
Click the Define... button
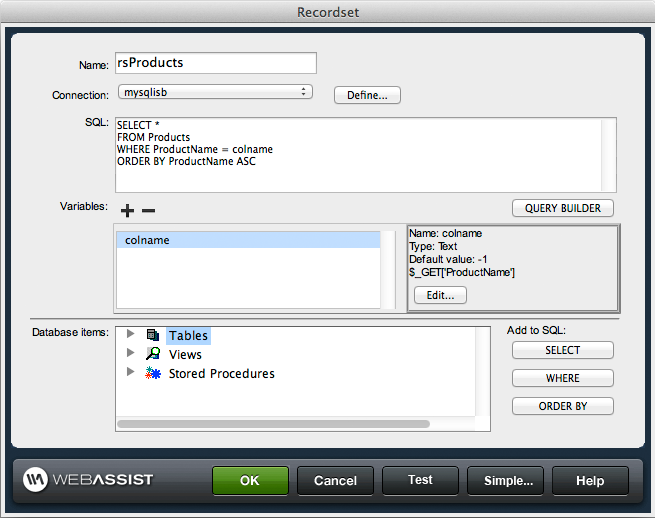[x=367, y=95]
